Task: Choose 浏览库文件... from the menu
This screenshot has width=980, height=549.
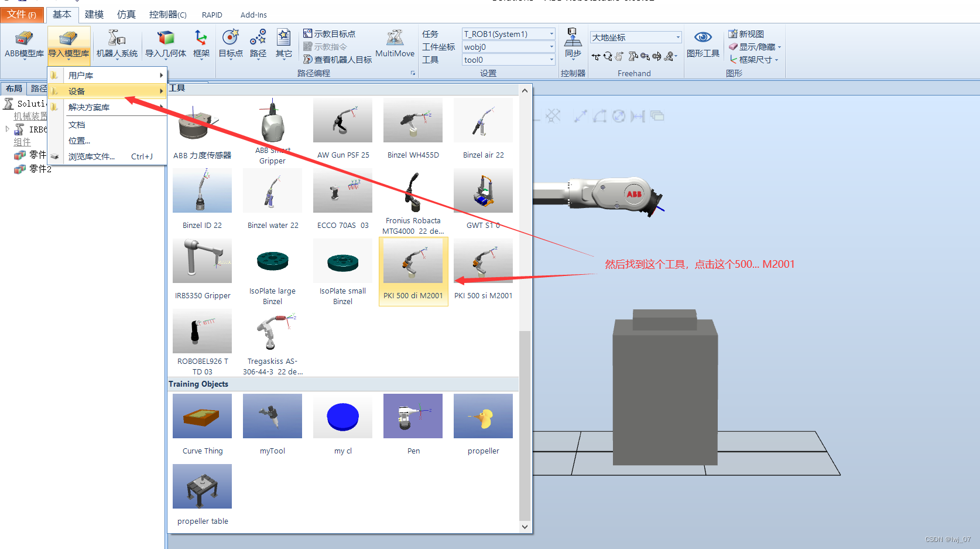Action: click(108, 156)
